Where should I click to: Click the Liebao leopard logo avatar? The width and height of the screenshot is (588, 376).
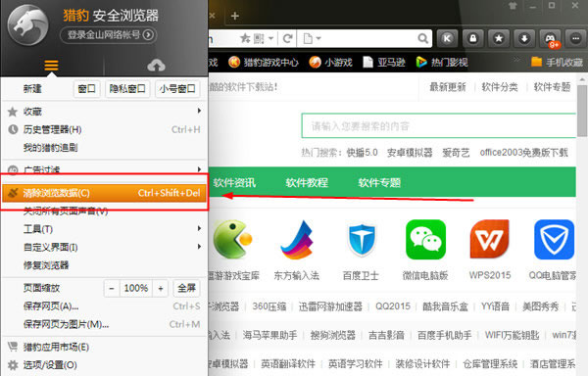(28, 25)
